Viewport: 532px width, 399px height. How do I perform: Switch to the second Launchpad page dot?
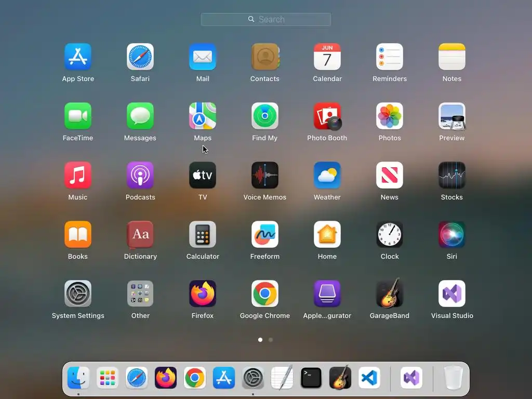pos(271,340)
